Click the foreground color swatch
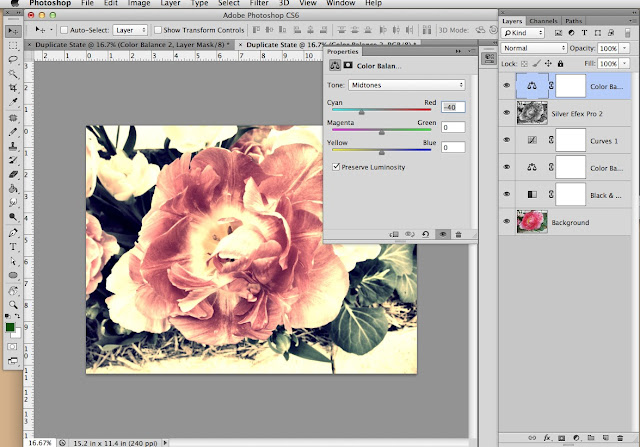 click(10, 326)
